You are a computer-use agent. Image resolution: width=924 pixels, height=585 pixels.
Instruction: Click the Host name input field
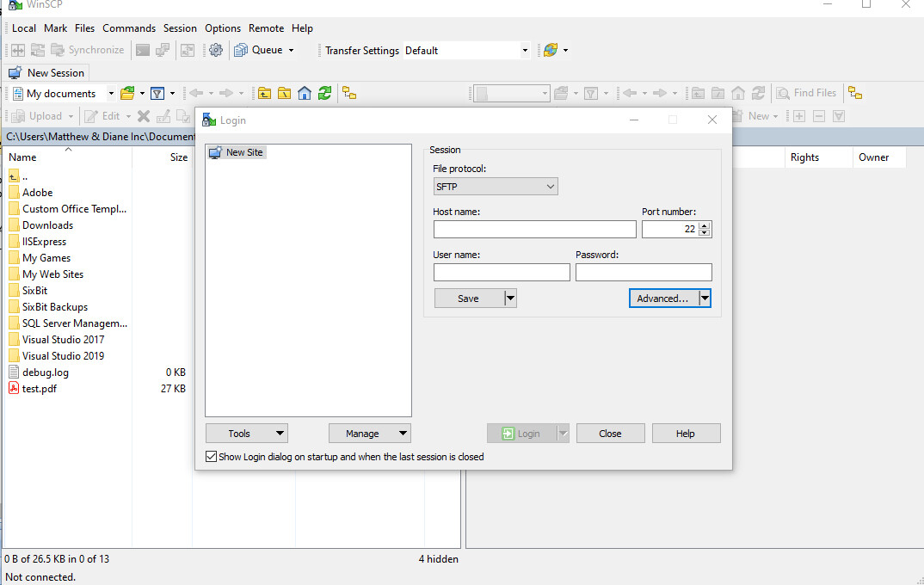[x=535, y=229]
